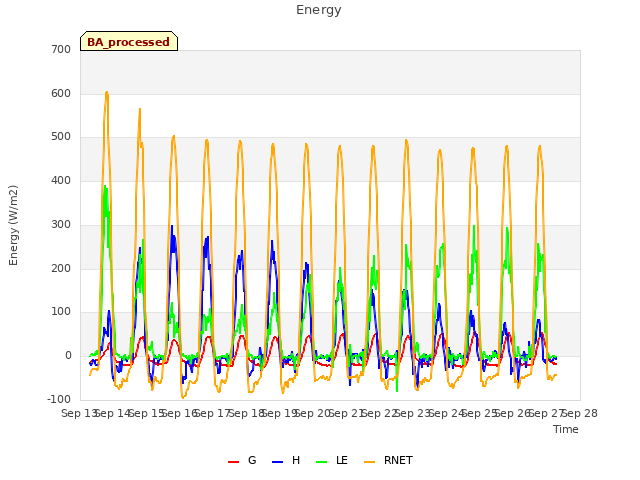This screenshot has height=480, width=640.
Task: Click the 700 y-axis tick label
Action: [61, 49]
